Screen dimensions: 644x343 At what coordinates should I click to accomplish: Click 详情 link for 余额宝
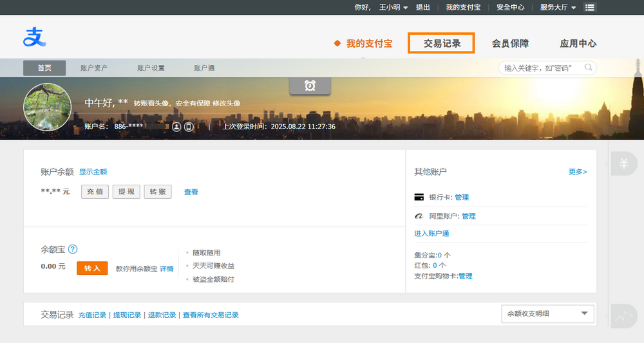167,269
